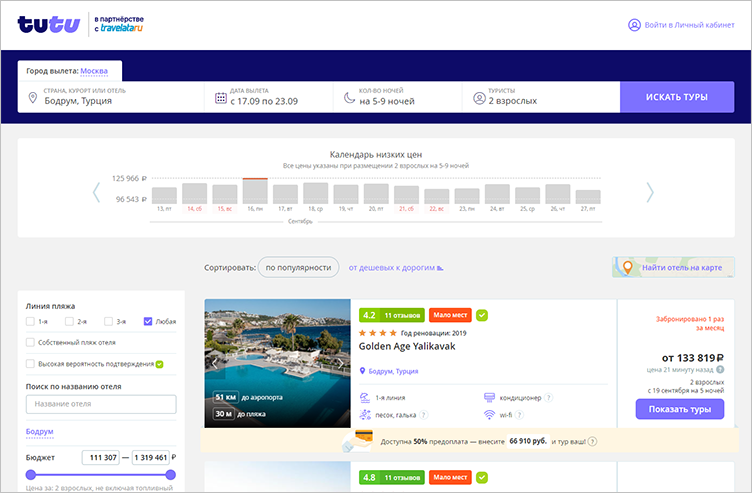Open the Golden Age Yalikavak hotel title
This screenshot has height=493, width=752.
407,346
